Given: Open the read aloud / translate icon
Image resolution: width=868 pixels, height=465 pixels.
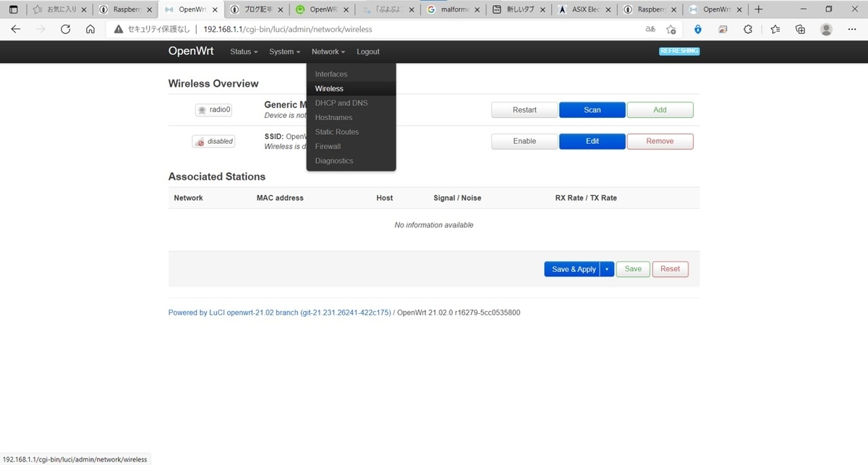Looking at the screenshot, I should (650, 30).
